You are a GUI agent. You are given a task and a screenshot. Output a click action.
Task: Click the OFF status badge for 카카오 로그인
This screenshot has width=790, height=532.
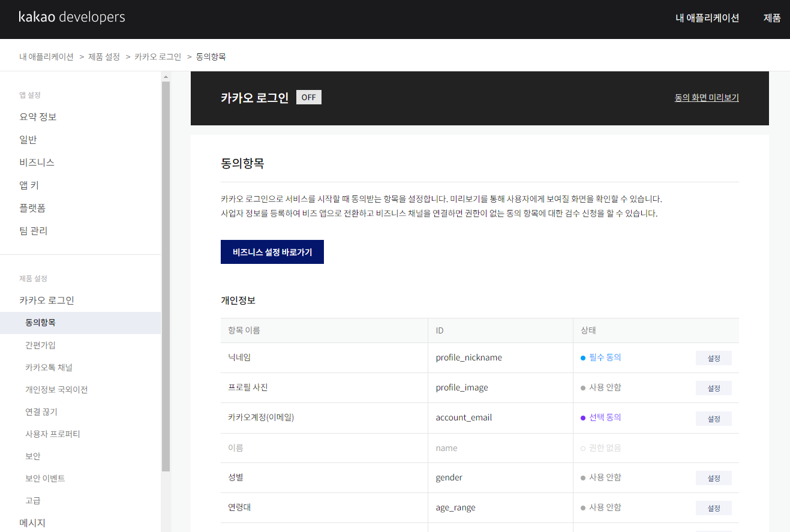point(309,97)
